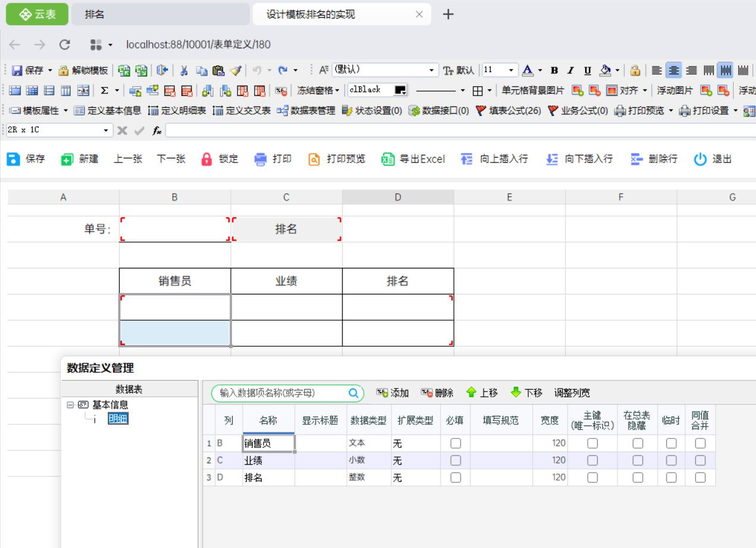Open 填表公式(26)
756x548 pixels.
(x=509, y=111)
